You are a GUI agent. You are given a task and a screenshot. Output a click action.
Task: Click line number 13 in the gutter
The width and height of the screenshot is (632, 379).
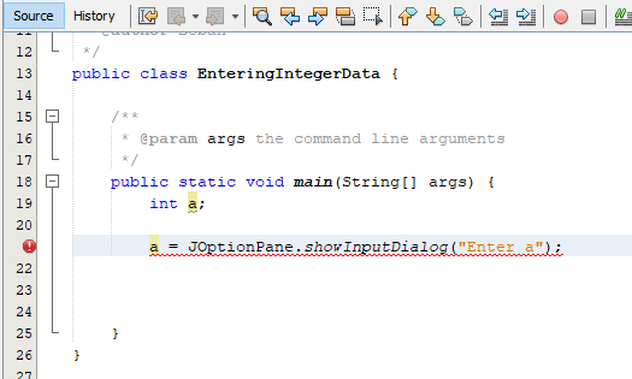click(24, 73)
